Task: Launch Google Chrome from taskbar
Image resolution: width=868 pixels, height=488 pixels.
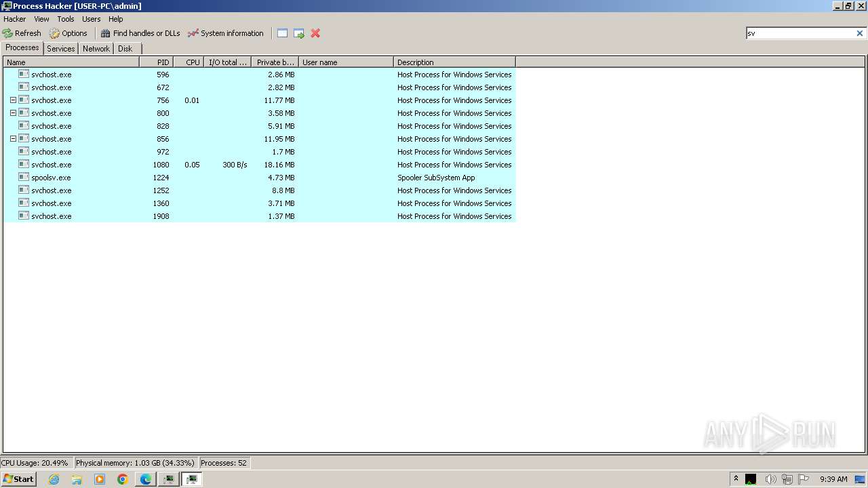Action: point(123,479)
